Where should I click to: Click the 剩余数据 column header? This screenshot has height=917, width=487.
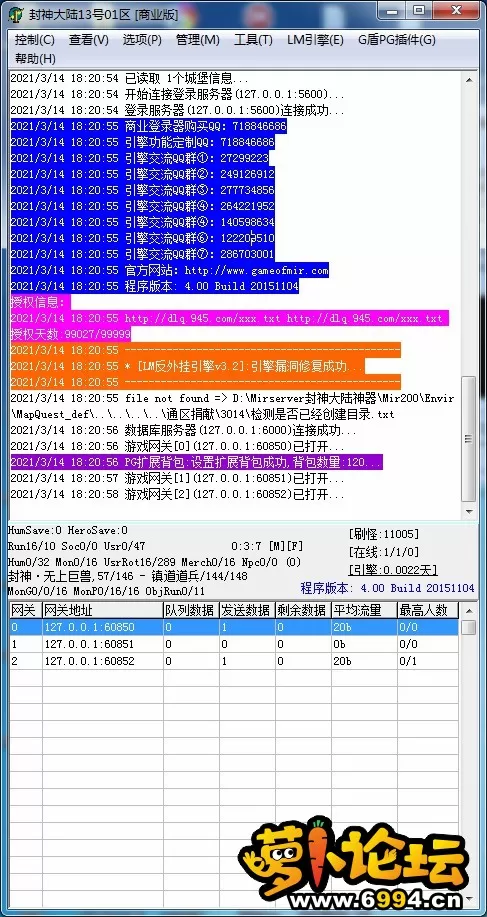303,611
